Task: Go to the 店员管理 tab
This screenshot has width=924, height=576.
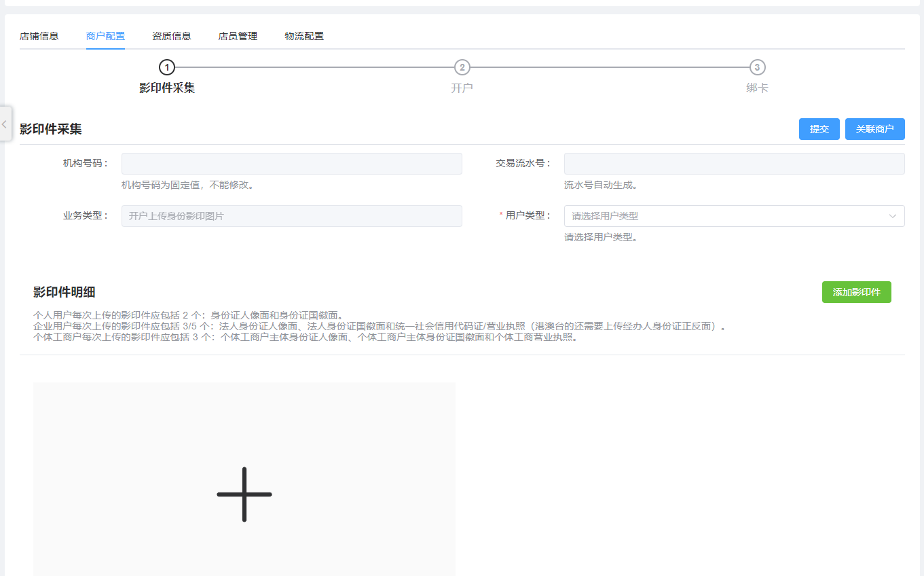Action: click(238, 36)
